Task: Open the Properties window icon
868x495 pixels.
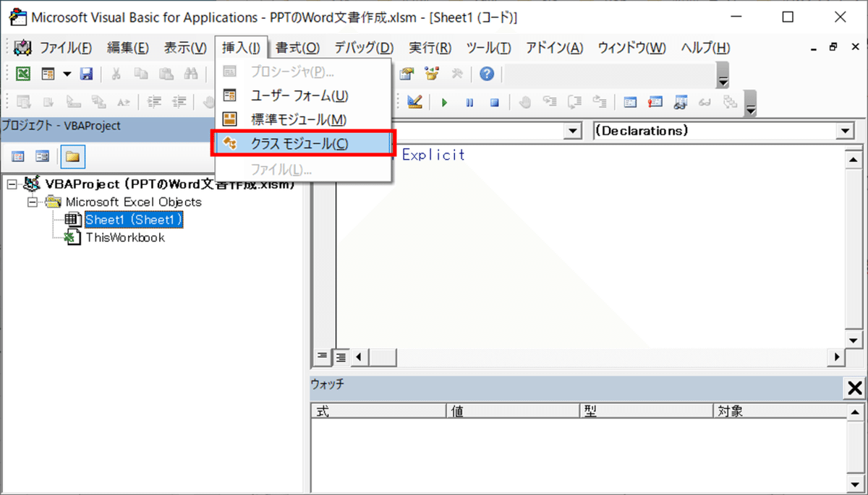Action: click(x=407, y=74)
